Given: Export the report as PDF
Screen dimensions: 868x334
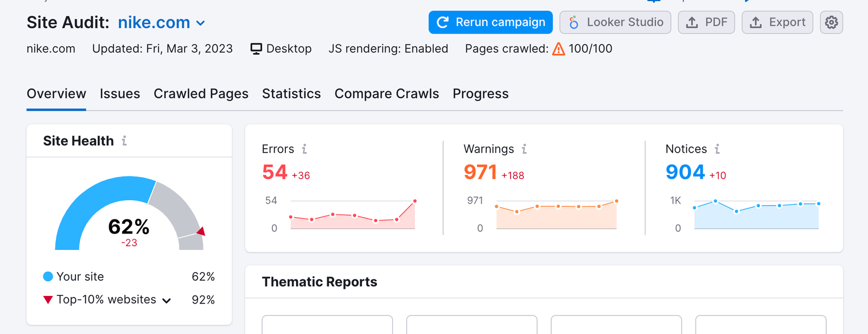Looking at the screenshot, I should tap(706, 22).
